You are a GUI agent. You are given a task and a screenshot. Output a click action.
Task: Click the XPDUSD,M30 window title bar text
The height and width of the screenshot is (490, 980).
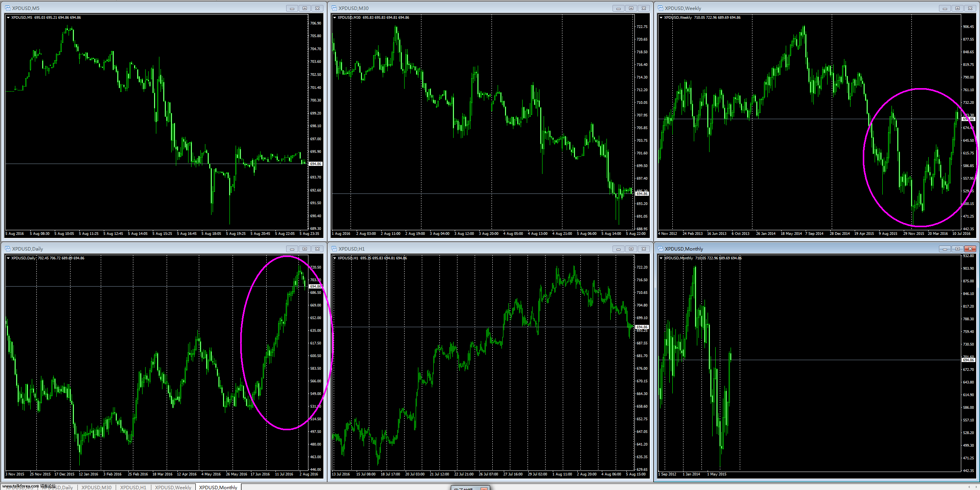(x=354, y=8)
